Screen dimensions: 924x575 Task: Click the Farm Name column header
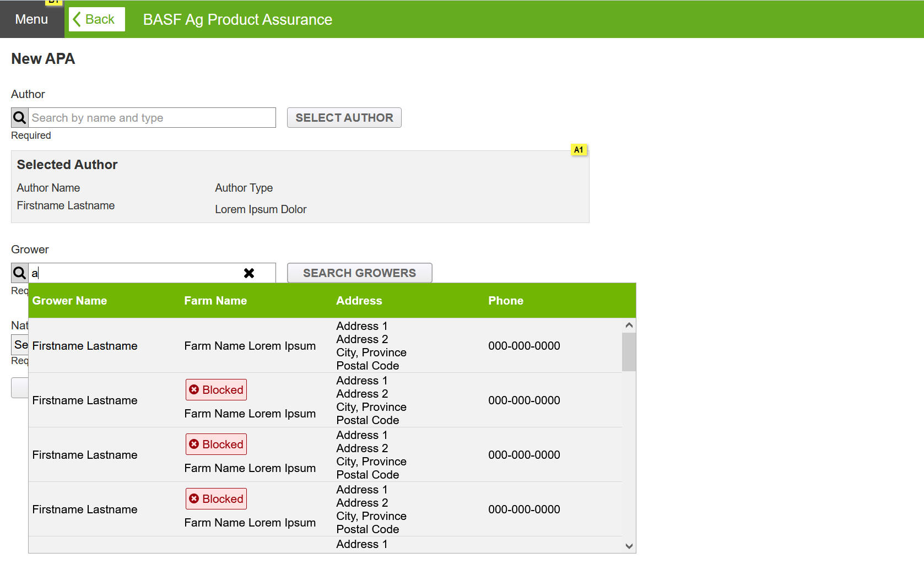tap(215, 301)
